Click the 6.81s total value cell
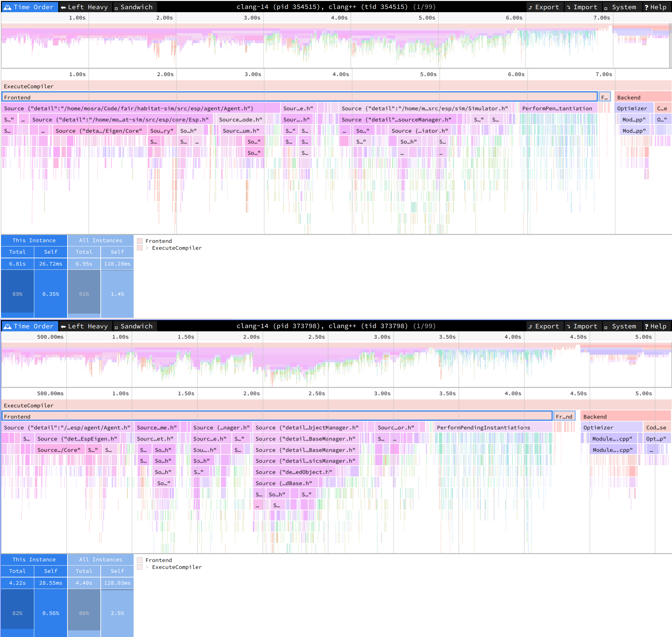 [17, 264]
